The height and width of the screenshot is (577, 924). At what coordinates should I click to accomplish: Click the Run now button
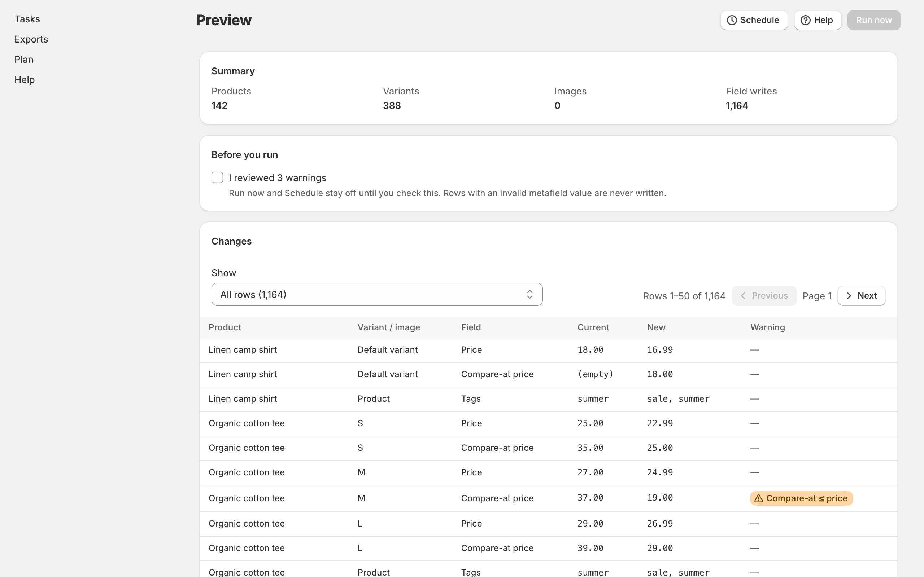[874, 20]
